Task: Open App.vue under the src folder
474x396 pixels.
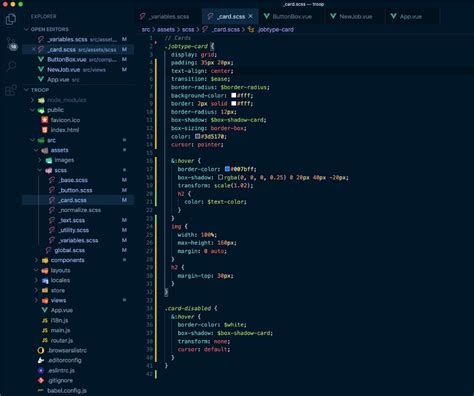Action: coord(78,310)
